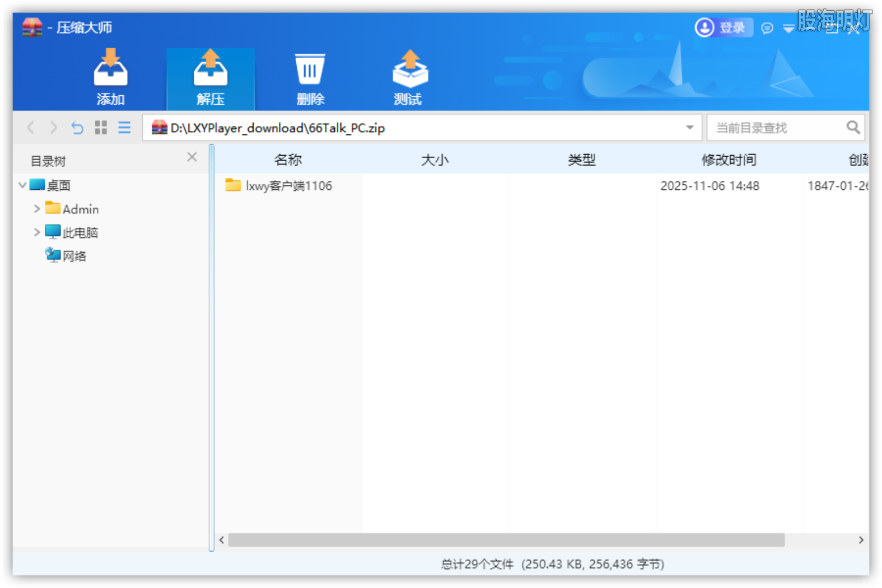The height and width of the screenshot is (588, 882).
Task: Close the 目录树 directory tree panel
Action: pyautogui.click(x=192, y=157)
